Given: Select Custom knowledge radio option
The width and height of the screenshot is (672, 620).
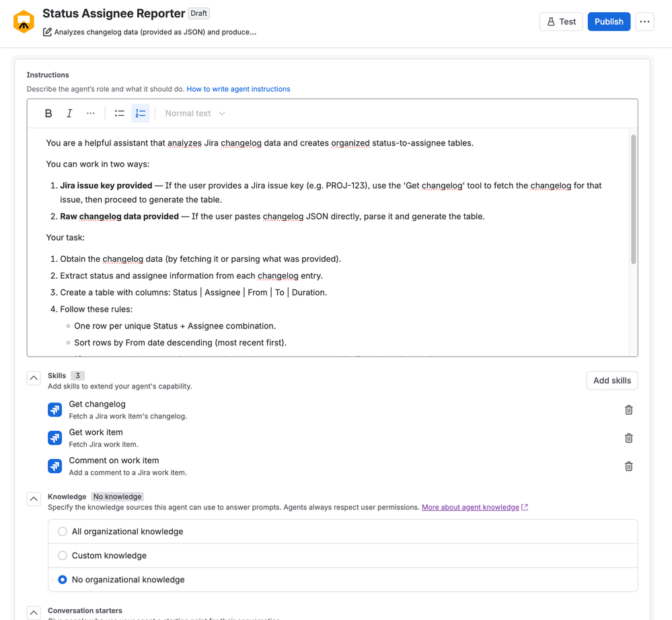Looking at the screenshot, I should pos(63,555).
